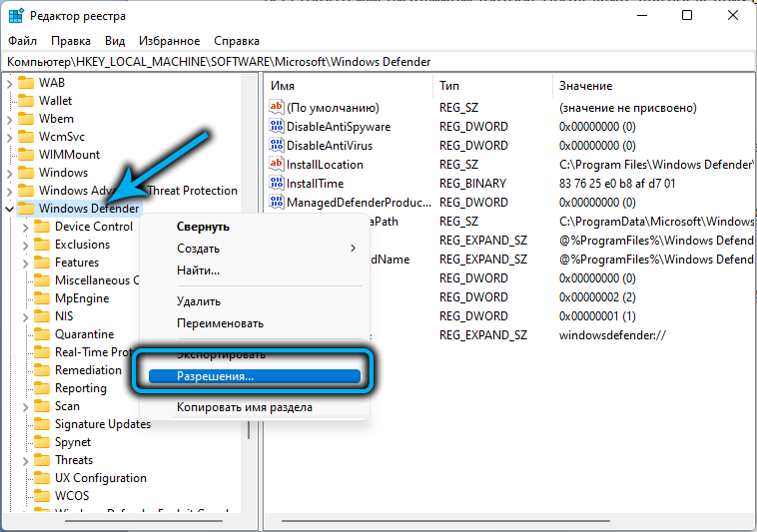This screenshot has width=757, height=532.
Task: Select the Quarantine folder icon in tree
Action: [42, 334]
